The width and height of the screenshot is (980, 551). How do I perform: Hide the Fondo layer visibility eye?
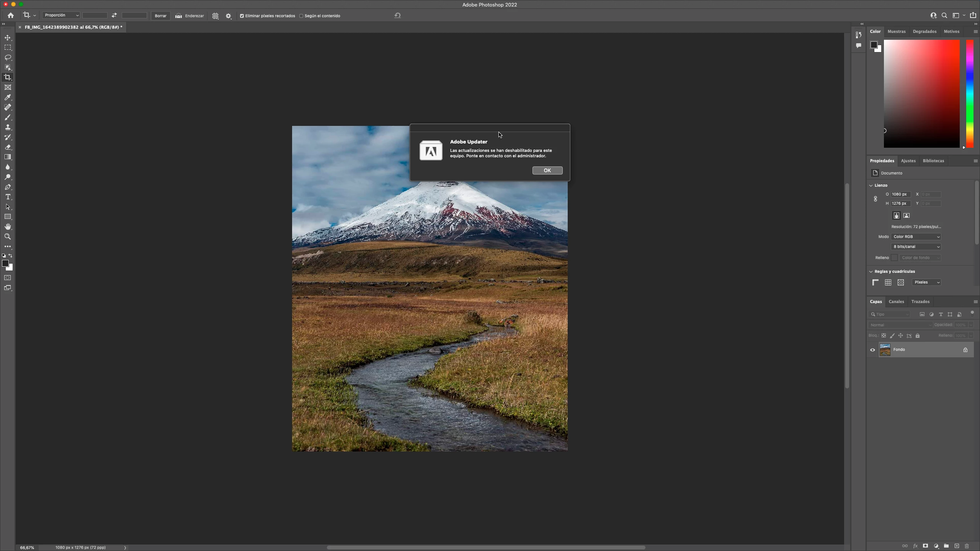pos(872,350)
